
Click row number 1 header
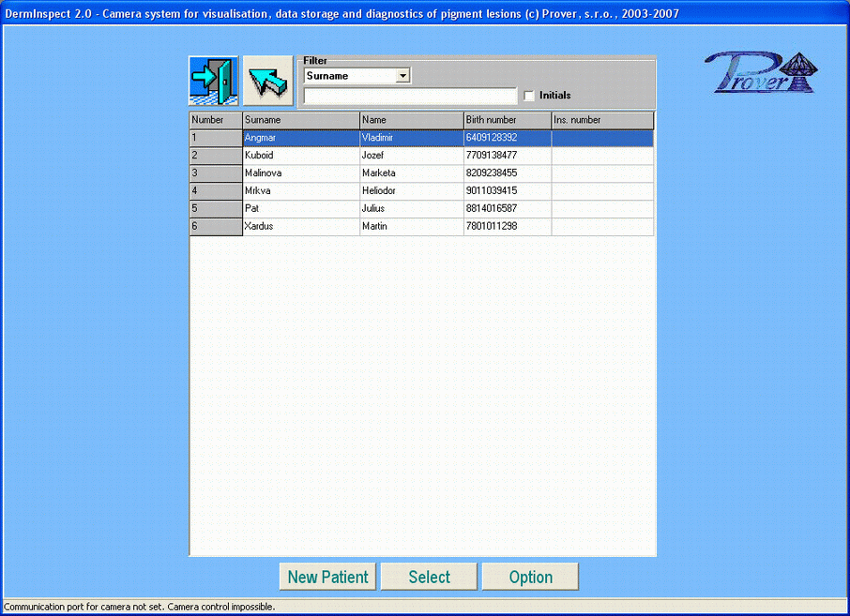point(216,138)
